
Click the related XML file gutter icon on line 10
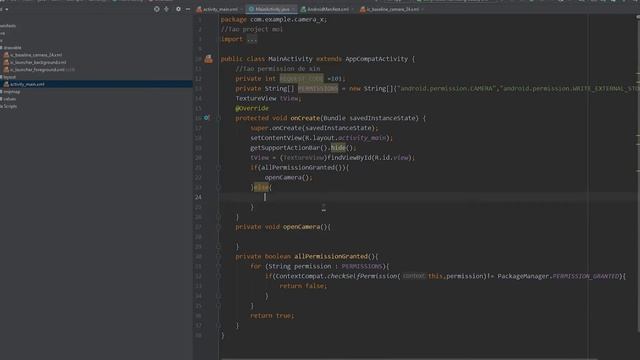click(209, 59)
